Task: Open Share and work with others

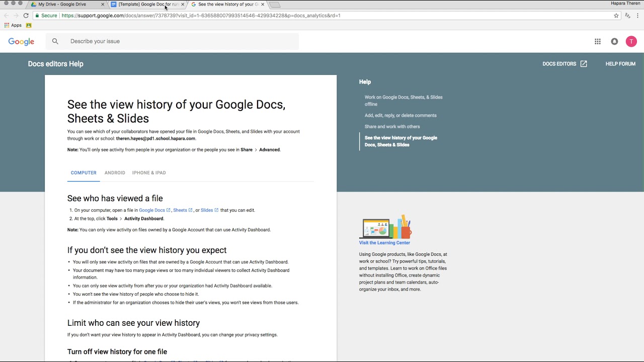Action: [392, 127]
